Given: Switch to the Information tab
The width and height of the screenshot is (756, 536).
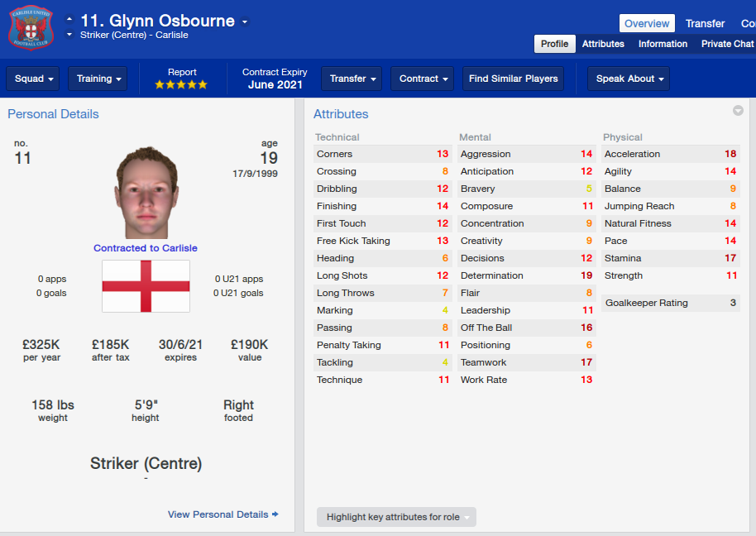Looking at the screenshot, I should coord(663,44).
